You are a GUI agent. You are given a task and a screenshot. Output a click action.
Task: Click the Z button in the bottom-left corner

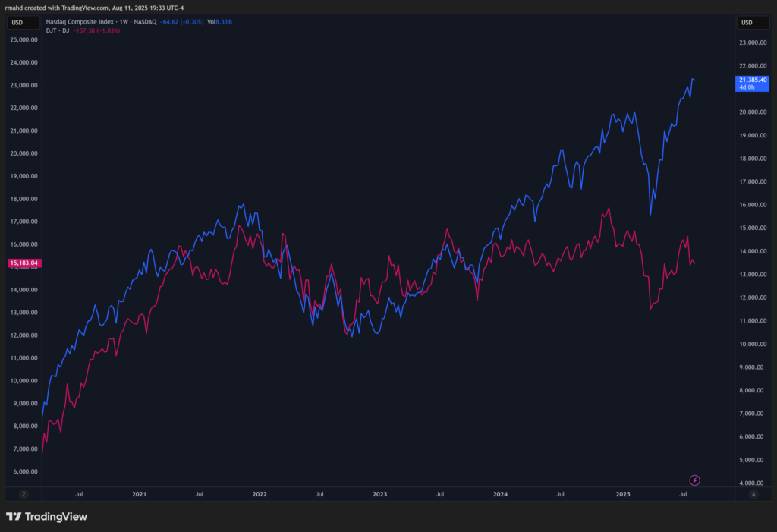point(24,494)
